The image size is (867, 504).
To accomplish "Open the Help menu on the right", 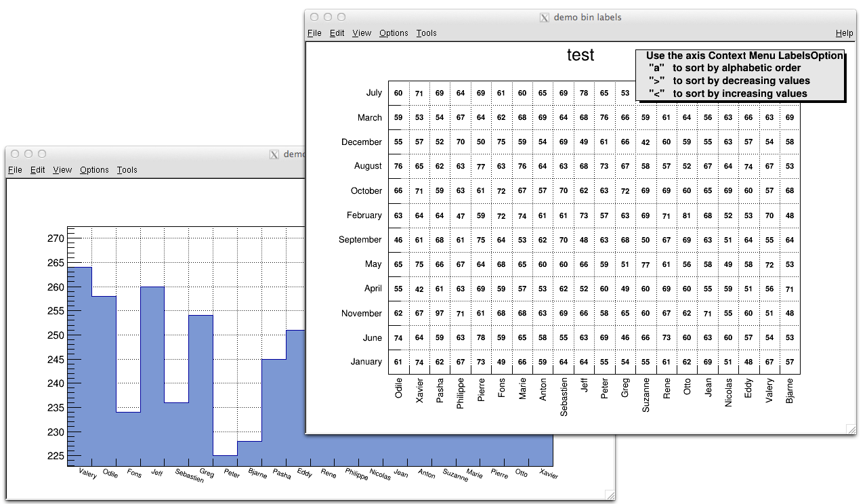I will 845,33.
